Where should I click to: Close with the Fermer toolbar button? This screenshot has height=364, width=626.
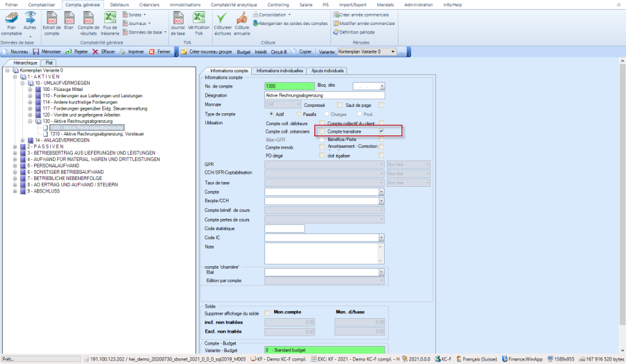coord(160,52)
